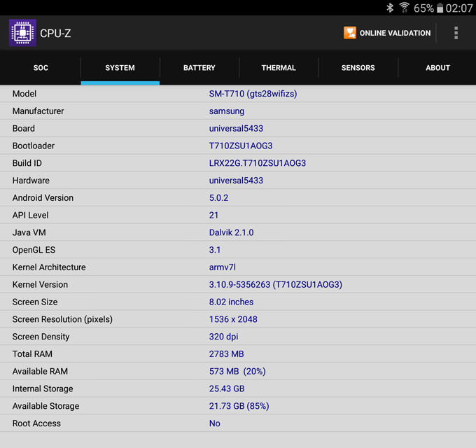This screenshot has height=448, width=476.
Task: Go to the THERMAL tab
Action: (279, 68)
